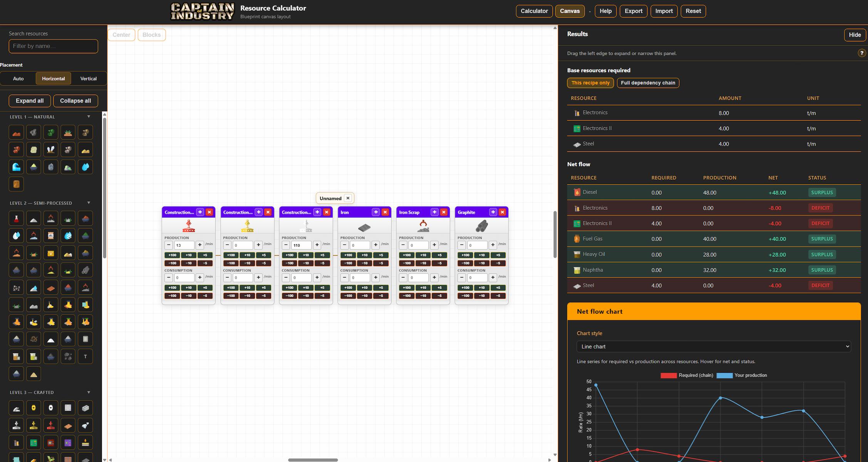Screen dimensions: 868x462
Task: Set placement mode to Horizontal
Action: click(53, 78)
